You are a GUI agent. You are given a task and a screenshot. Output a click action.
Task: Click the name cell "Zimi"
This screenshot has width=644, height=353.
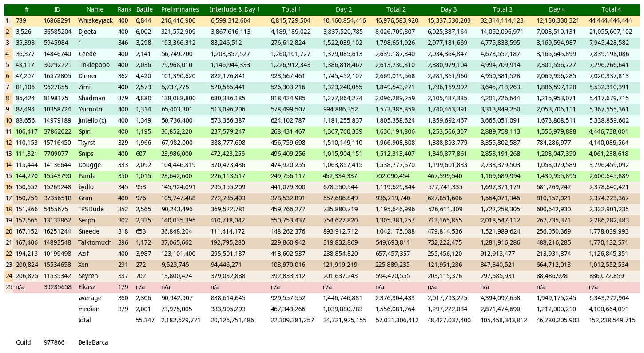point(84,87)
